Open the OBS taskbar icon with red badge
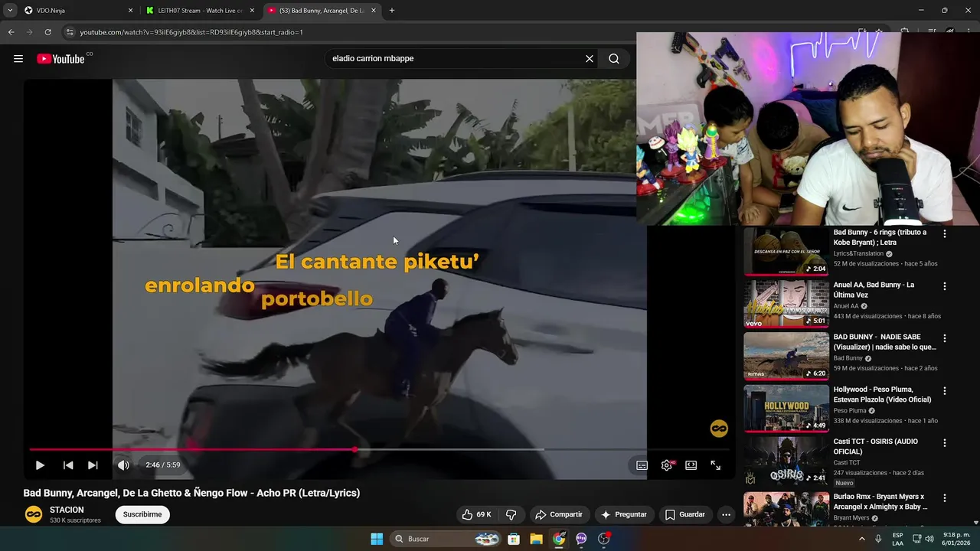980x551 pixels. pyautogui.click(x=604, y=539)
